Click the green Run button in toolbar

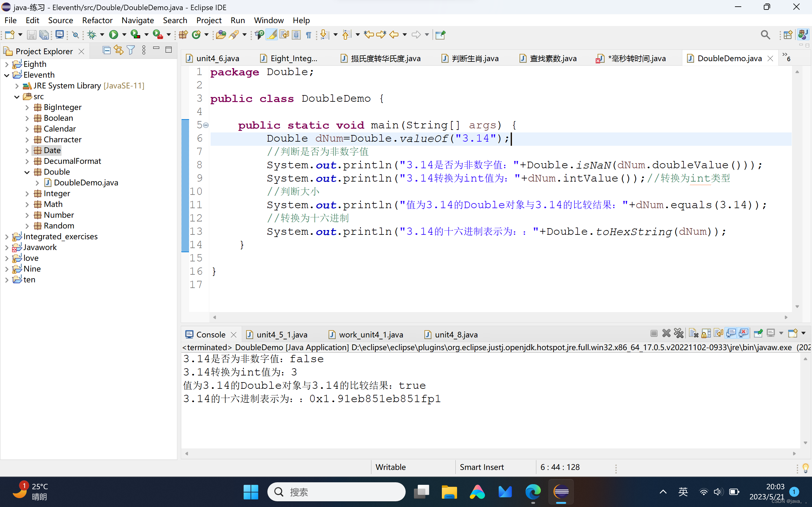pyautogui.click(x=114, y=35)
